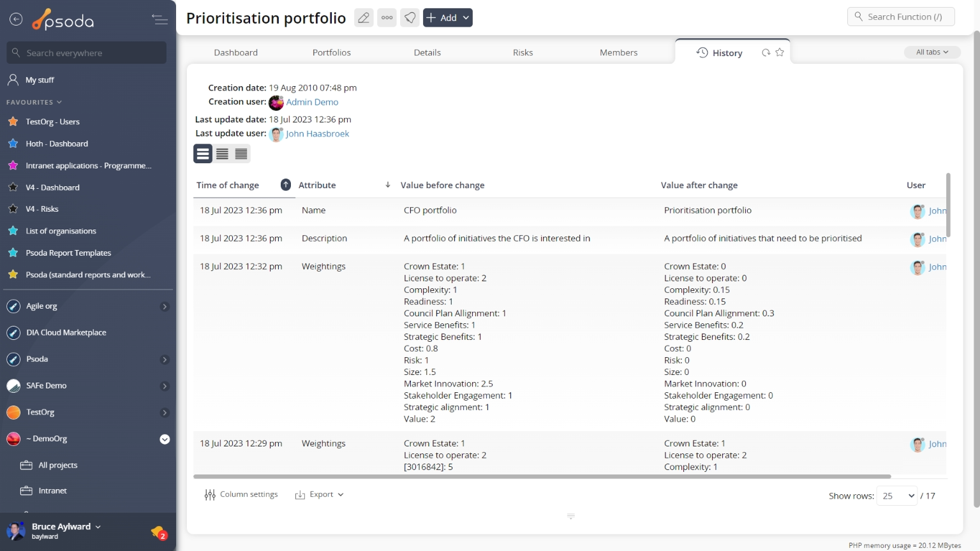Open the three-dots more options button

(387, 18)
